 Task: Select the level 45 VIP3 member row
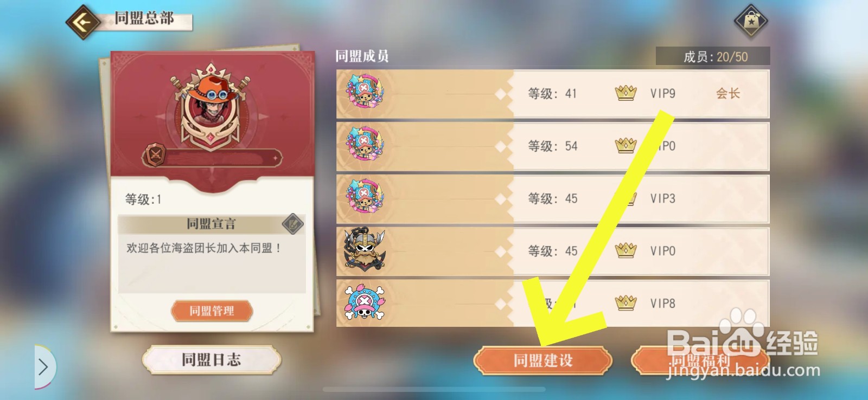point(553,198)
